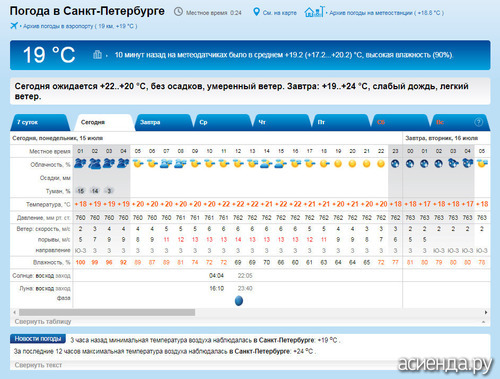
Task: Open the airport weather archive link
Action: pyautogui.click(x=80, y=26)
